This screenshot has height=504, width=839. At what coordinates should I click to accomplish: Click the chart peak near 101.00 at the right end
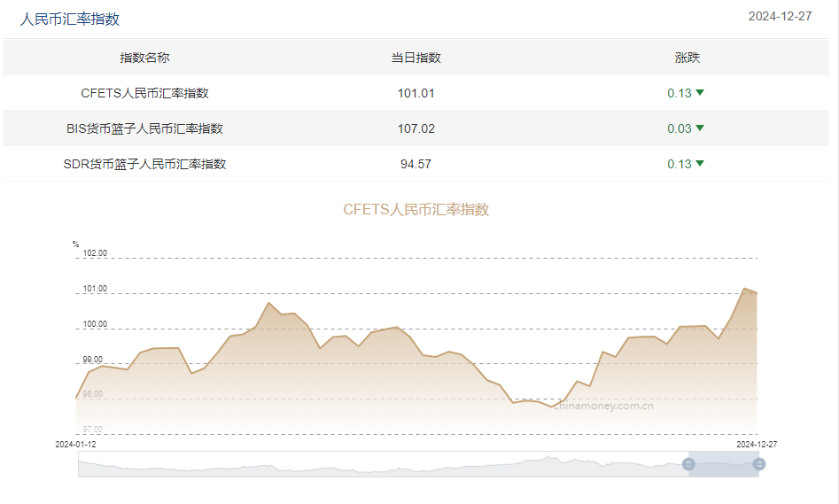click(744, 289)
